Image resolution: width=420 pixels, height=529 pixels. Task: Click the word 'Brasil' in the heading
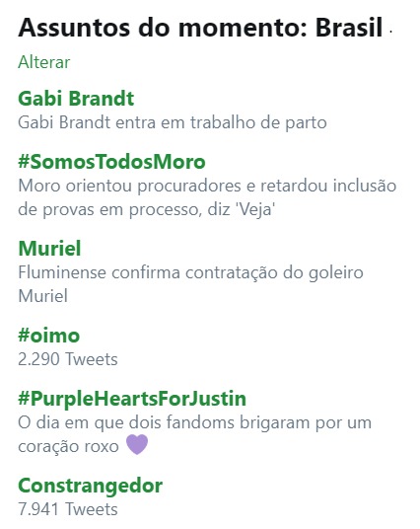349,28
